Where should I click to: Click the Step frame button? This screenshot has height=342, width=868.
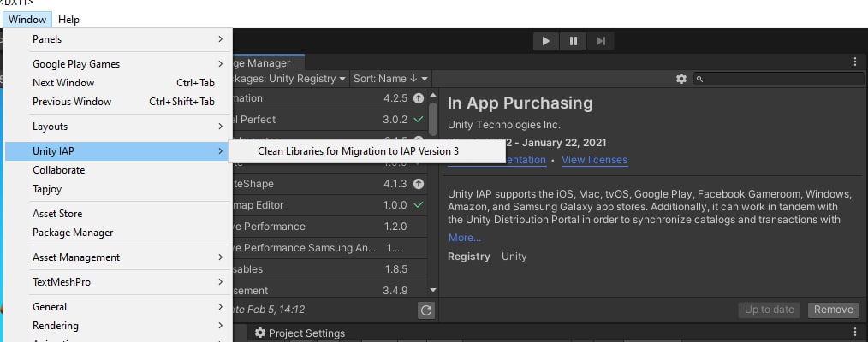click(601, 41)
